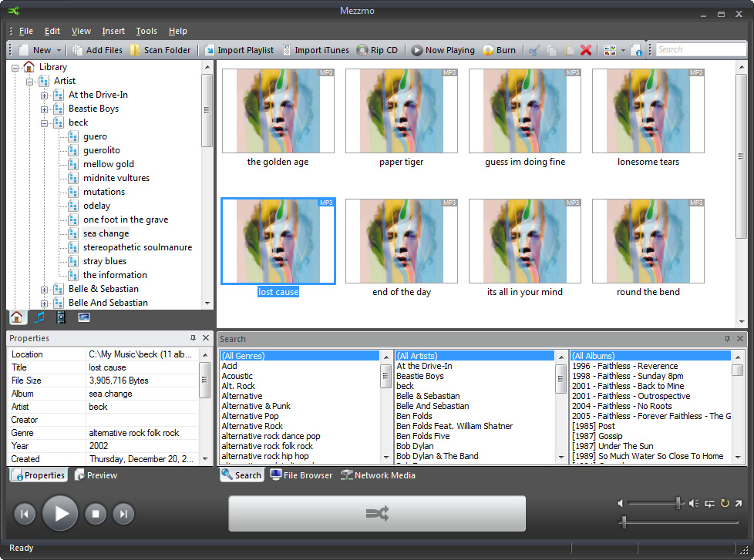
Task: Open the Tools menu
Action: click(x=146, y=31)
